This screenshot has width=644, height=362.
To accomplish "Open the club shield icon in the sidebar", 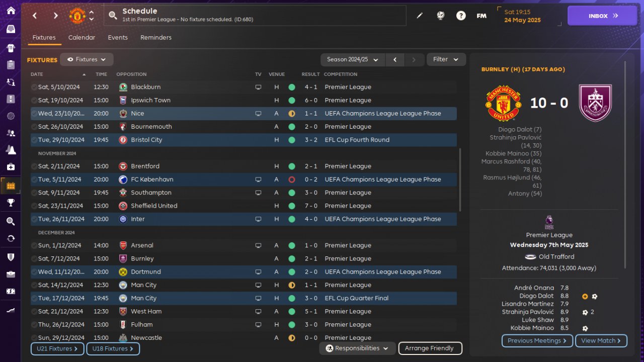I will pyautogui.click(x=11, y=257).
